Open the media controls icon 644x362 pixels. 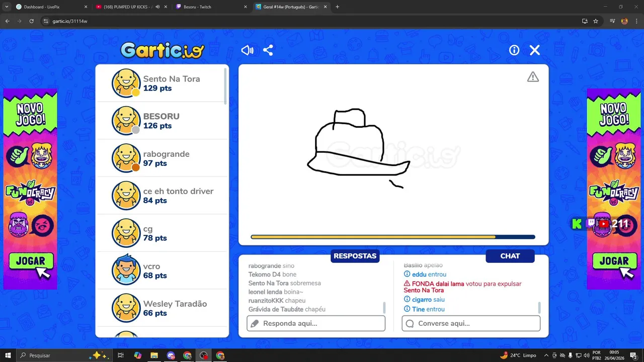[x=612, y=21]
